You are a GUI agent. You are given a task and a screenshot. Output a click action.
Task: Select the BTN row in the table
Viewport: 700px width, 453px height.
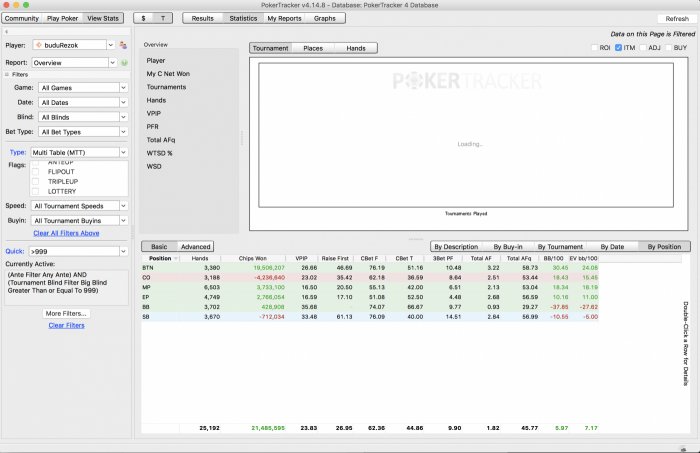370,268
